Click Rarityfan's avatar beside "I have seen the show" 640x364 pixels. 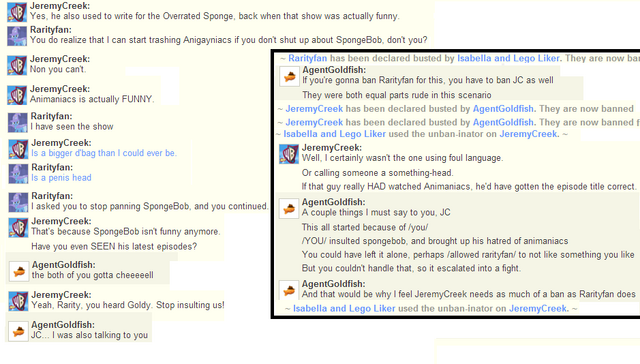(18, 122)
